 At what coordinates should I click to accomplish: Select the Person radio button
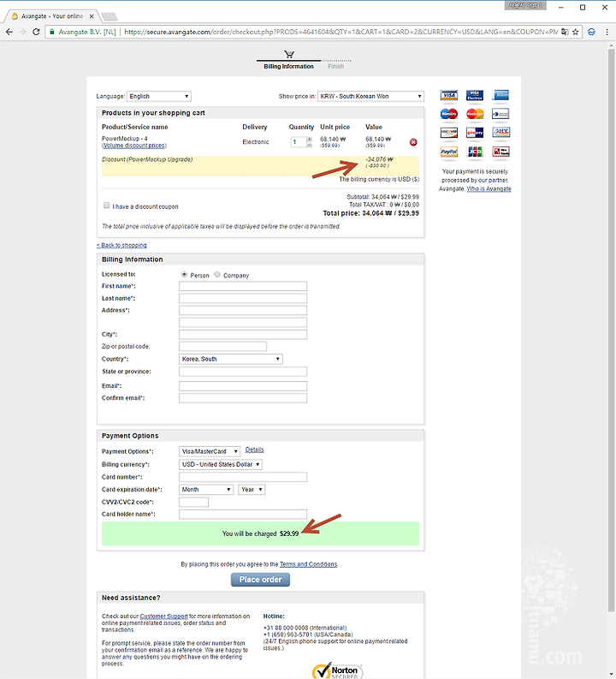(184, 275)
